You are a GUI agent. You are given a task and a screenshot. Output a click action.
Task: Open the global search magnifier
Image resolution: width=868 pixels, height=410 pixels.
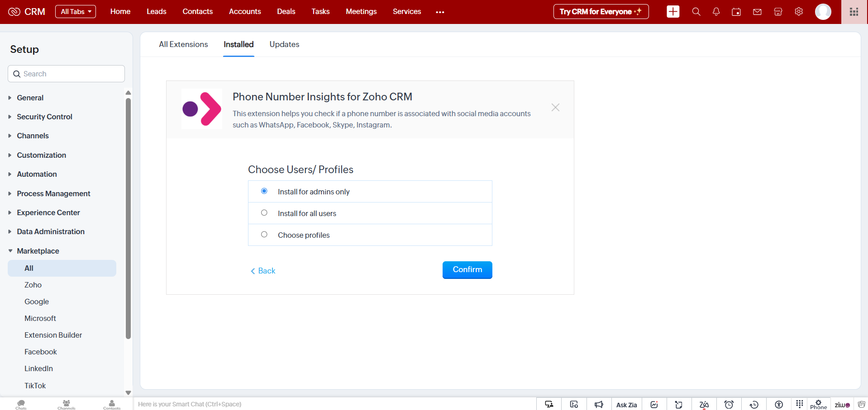point(696,12)
